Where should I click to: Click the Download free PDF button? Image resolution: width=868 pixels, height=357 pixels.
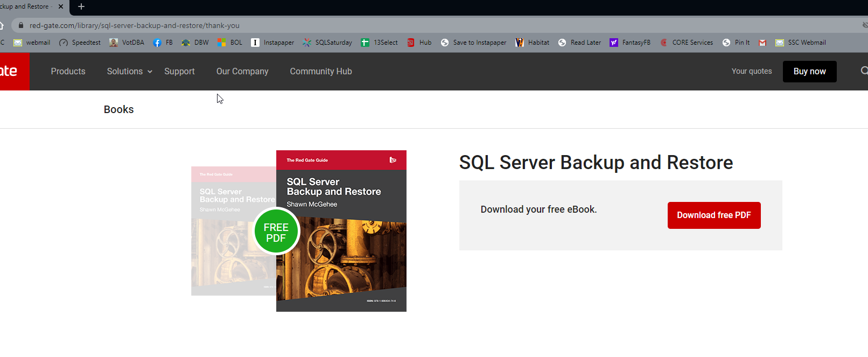coord(713,215)
